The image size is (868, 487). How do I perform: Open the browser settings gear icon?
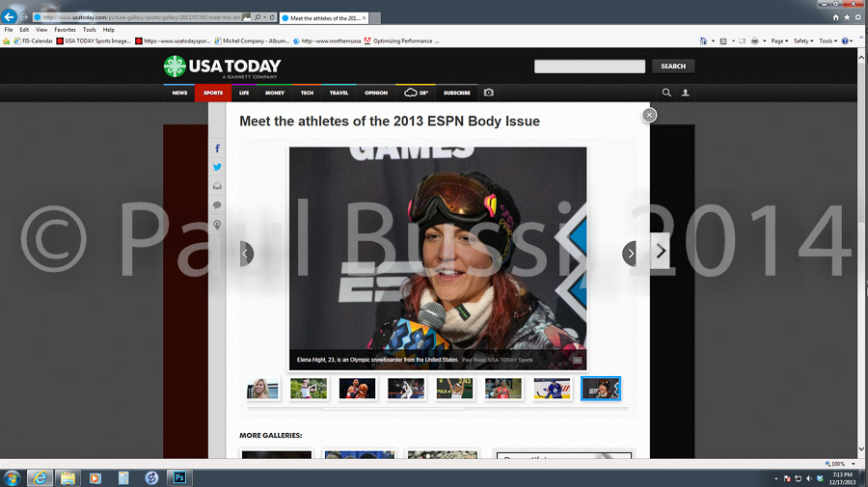(x=858, y=17)
